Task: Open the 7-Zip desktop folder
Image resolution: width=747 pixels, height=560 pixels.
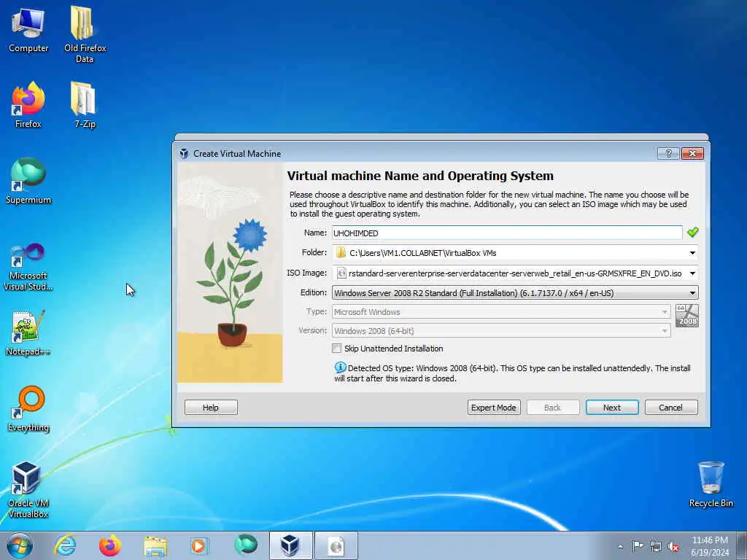Action: coord(85,105)
